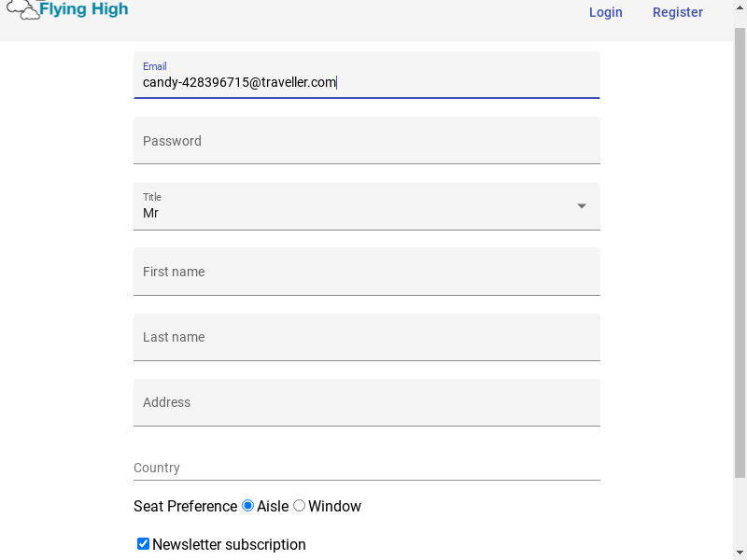Click the Flying High cloud logo icon
The image size is (747, 560).
[x=22, y=9]
